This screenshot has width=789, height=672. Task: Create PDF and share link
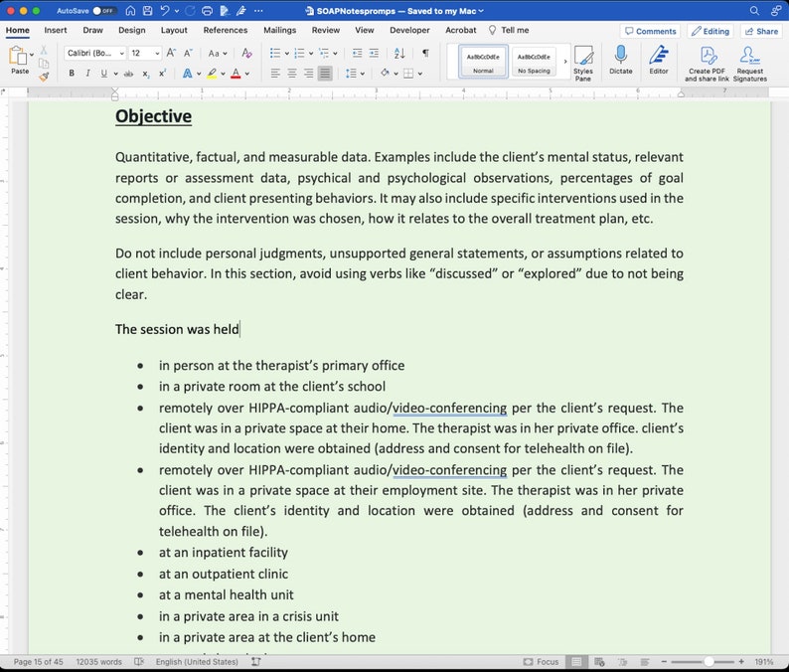coord(707,64)
